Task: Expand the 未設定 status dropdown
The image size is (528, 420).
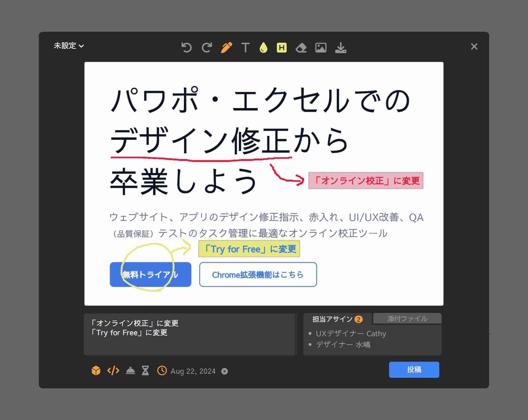Action: pyautogui.click(x=69, y=46)
